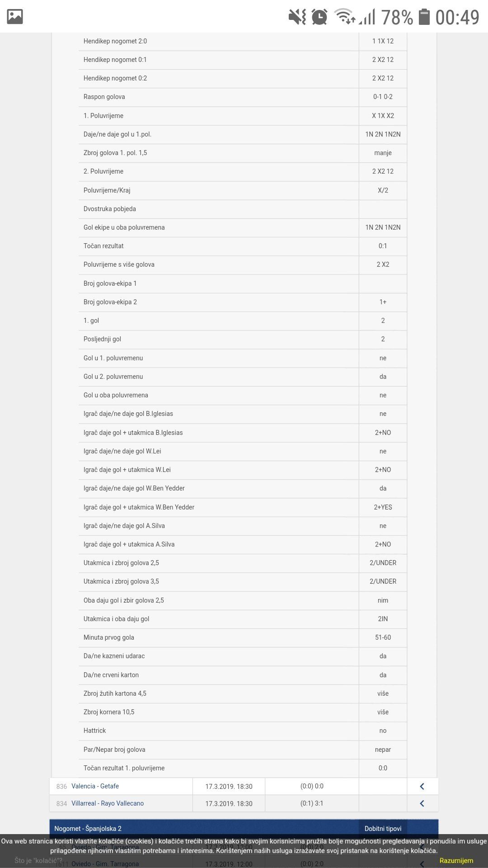488x868 pixels.
Task: Tap the muted vibrate icon in status bar
Action: tap(297, 17)
